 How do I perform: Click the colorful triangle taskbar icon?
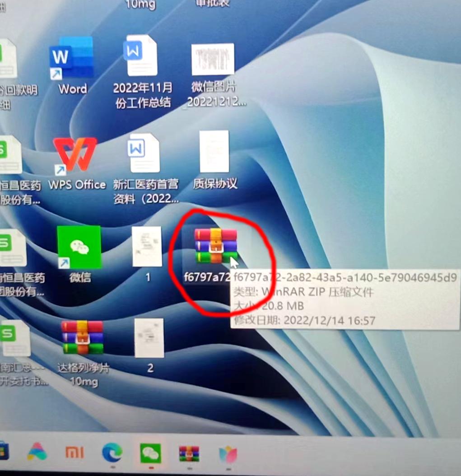click(37, 452)
